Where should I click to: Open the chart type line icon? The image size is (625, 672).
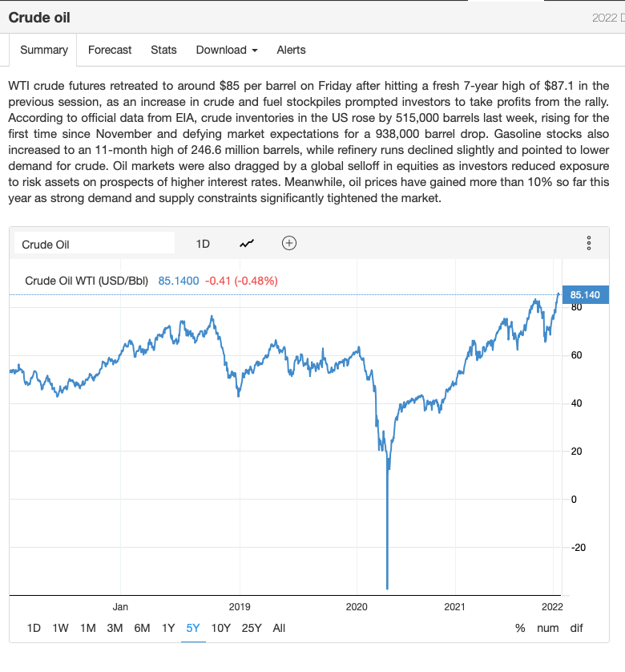pyautogui.click(x=247, y=243)
